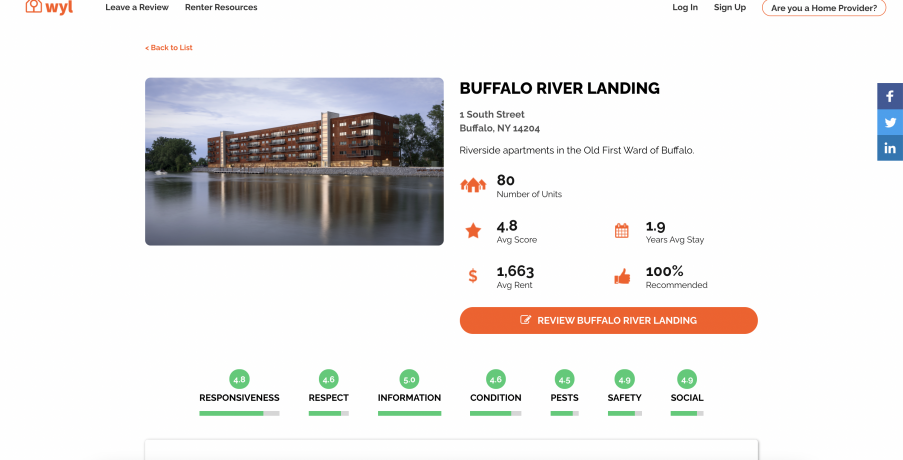Share page on LinkedIn
This screenshot has height=460, width=903.
pos(890,148)
